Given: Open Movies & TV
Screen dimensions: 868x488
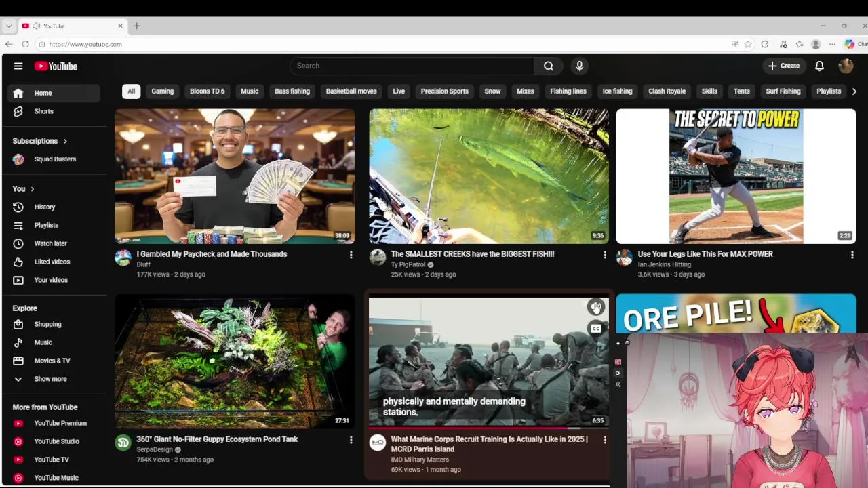Looking at the screenshot, I should (x=54, y=361).
